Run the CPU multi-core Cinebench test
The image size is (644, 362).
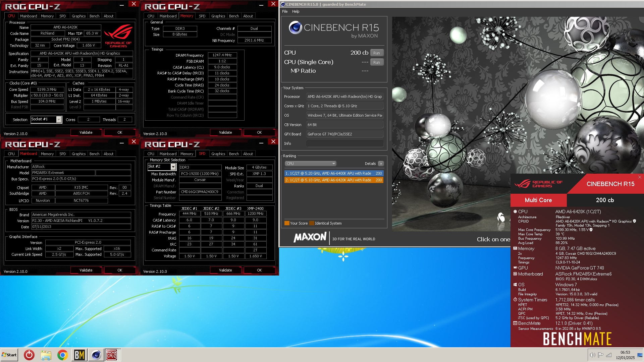(377, 53)
